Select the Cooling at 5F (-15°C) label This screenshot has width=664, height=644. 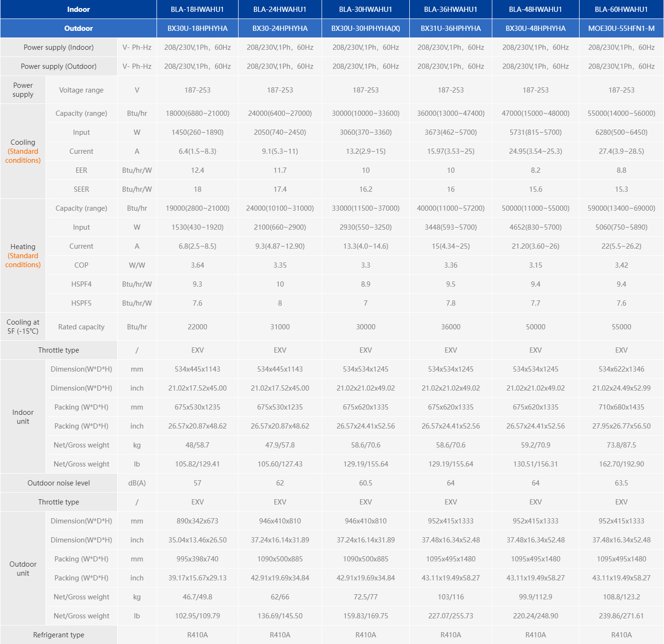tap(23, 327)
